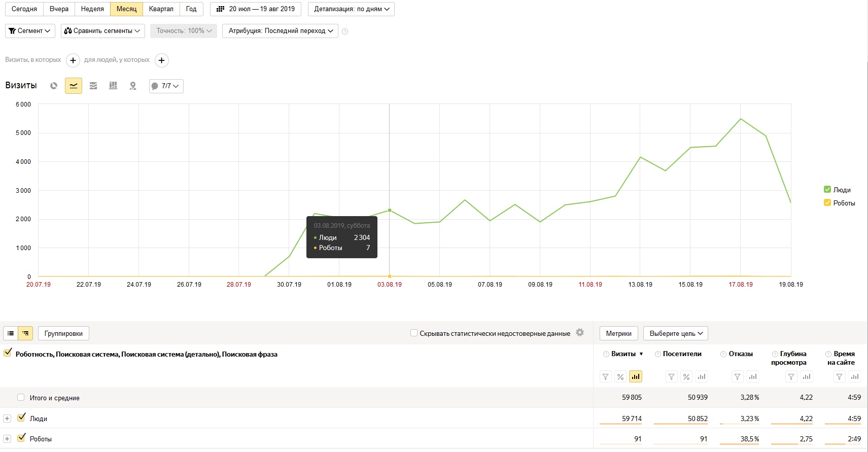Screen dimensions: 868x452
Task: Open Сравнить сегменты dropdown
Action: (x=103, y=31)
